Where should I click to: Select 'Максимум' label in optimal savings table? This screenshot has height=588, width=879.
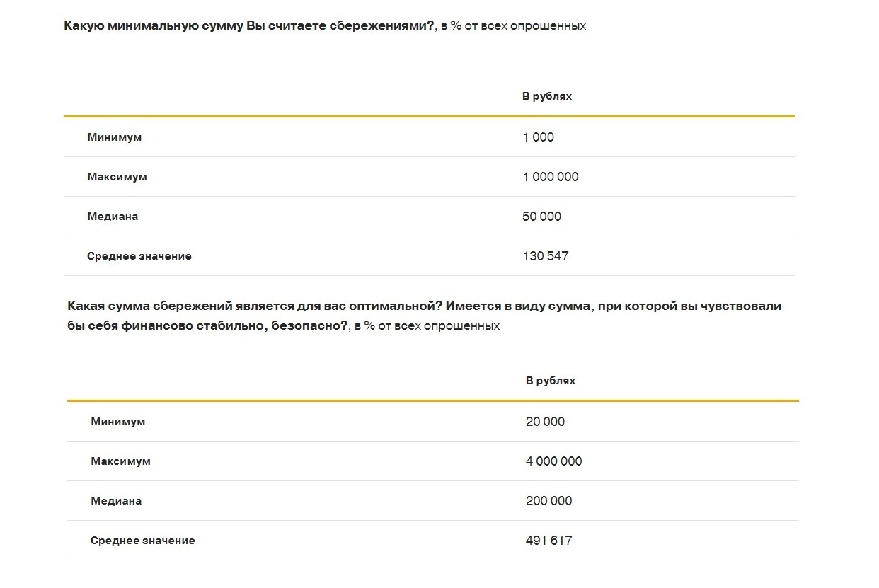(121, 461)
